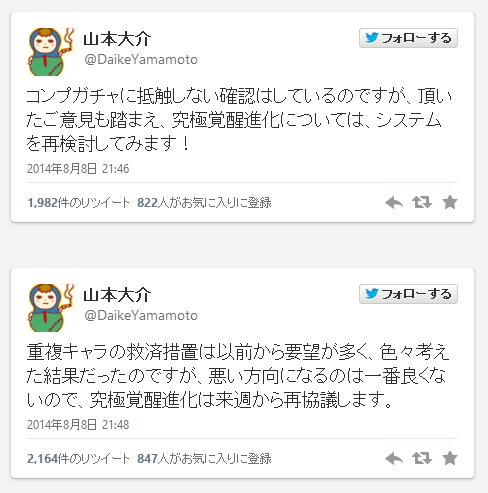This screenshot has height=493, width=488.
Task: Open 山本大介 name link in first tweet
Action: (x=117, y=39)
